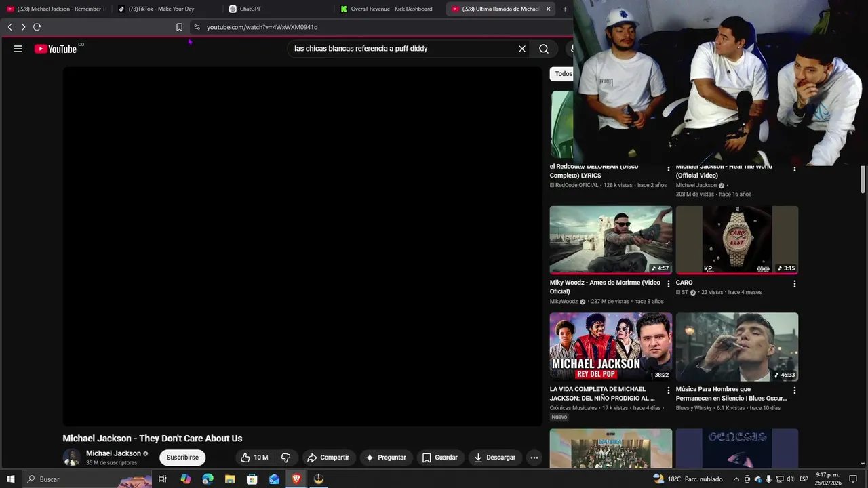Reload the current page
The width and height of the screenshot is (868, 488).
coord(37,27)
